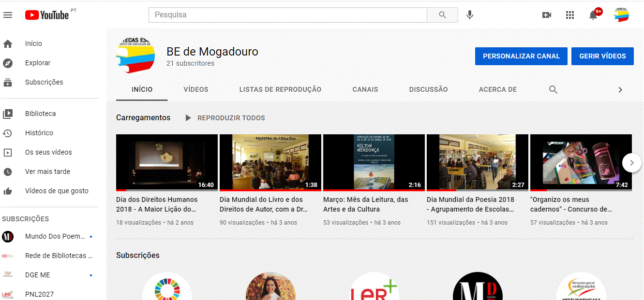Play the 2:27 video thumbnail

[x=478, y=162]
